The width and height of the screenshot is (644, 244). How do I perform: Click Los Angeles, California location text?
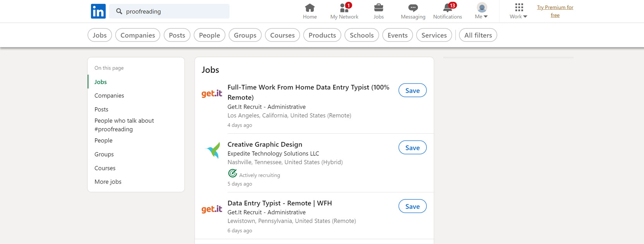click(289, 115)
